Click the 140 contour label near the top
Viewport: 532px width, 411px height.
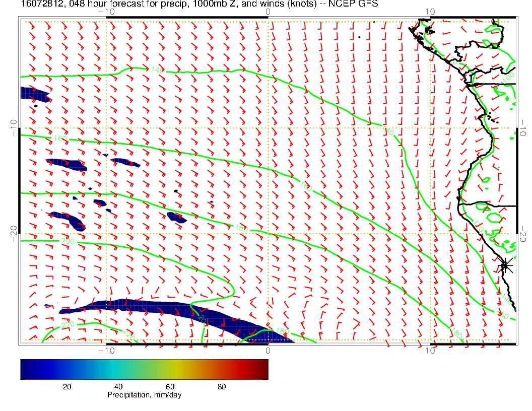click(157, 71)
